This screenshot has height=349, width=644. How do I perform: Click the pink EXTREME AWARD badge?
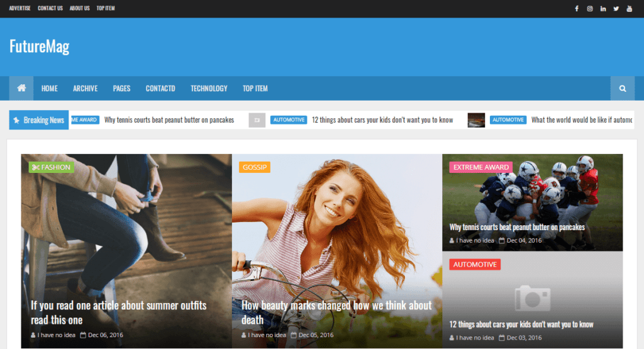pyautogui.click(x=481, y=167)
